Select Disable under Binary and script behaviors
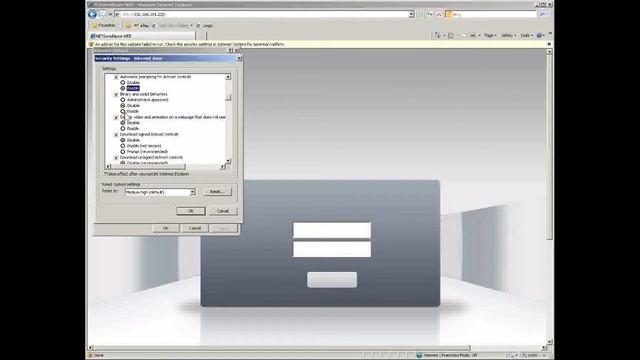 coord(122,105)
